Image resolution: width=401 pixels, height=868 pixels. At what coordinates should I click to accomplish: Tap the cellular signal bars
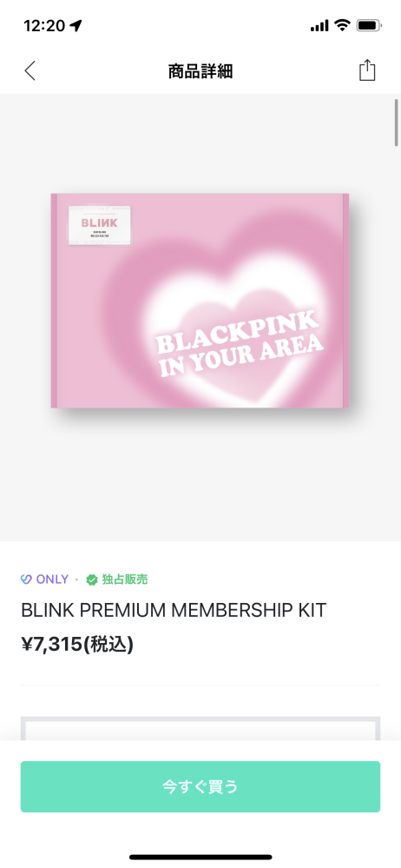319,25
